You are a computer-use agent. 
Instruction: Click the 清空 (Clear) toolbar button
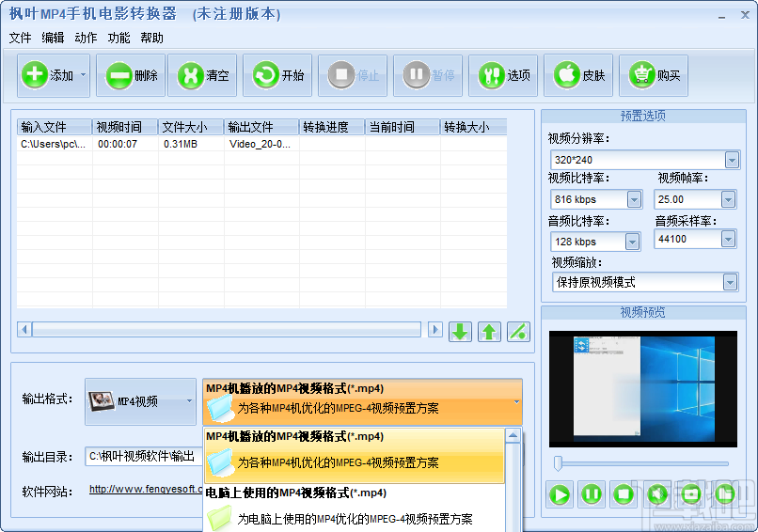tap(202, 75)
